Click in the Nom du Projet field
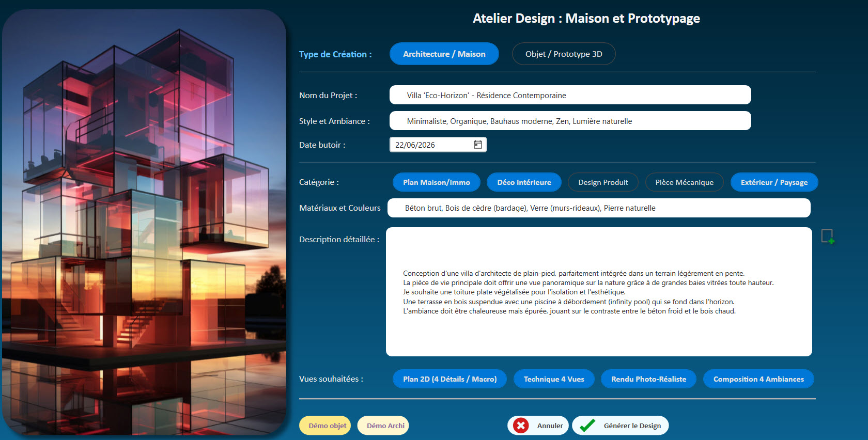This screenshot has width=868, height=440. [570, 95]
